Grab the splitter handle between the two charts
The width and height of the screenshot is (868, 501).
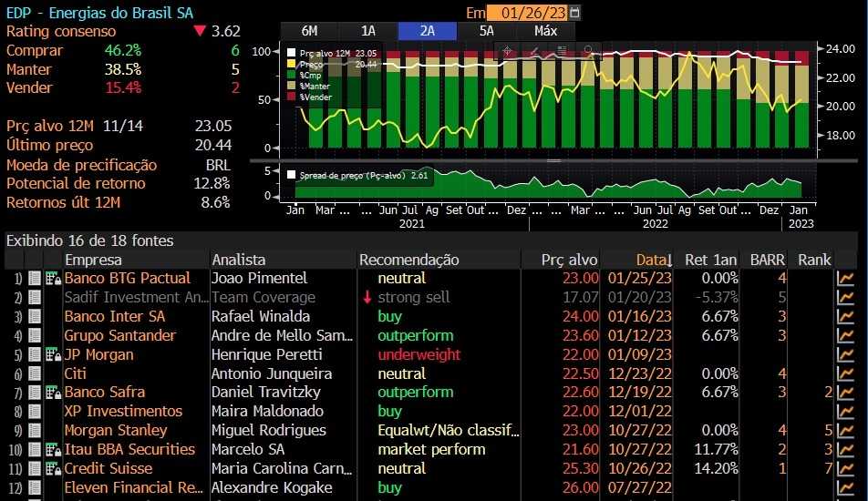click(x=554, y=161)
